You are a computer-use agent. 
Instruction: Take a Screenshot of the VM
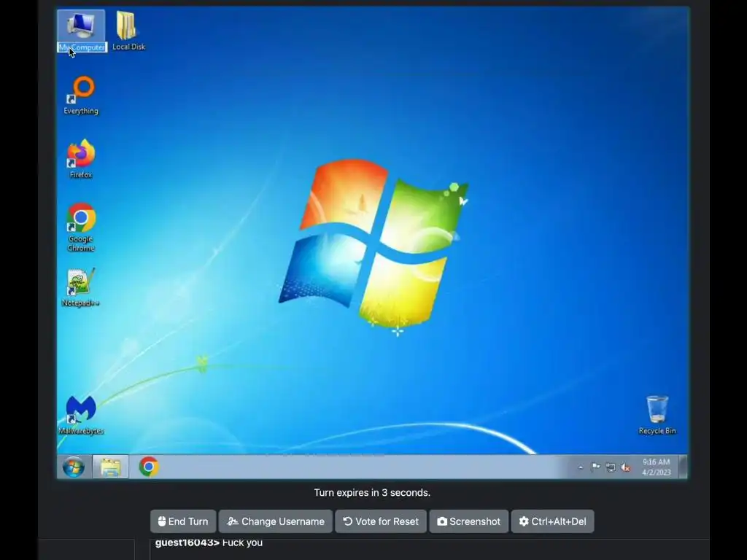point(469,521)
